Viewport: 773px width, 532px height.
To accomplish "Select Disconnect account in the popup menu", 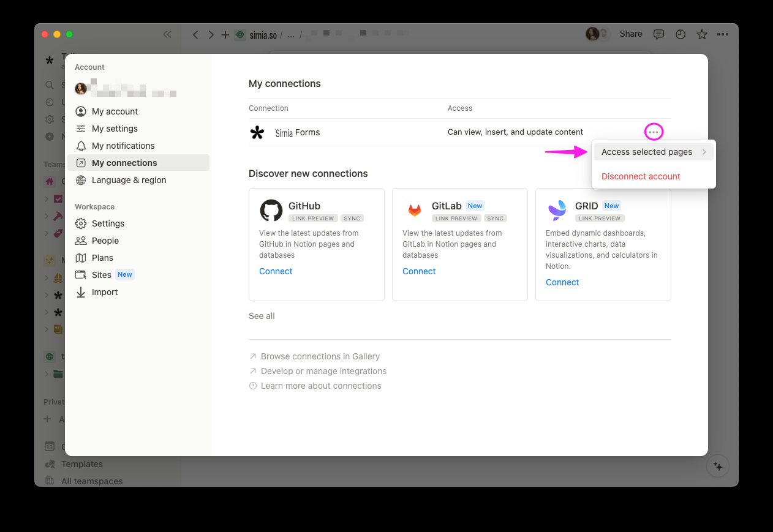I will (641, 176).
